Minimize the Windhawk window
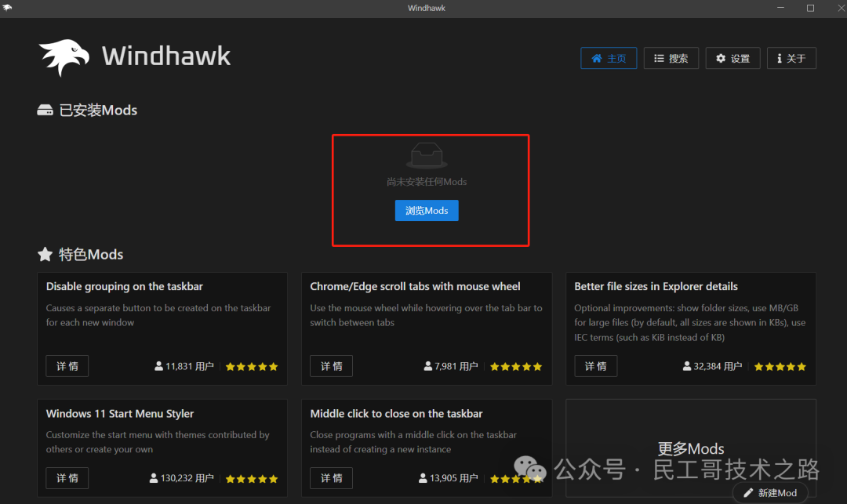The height and width of the screenshot is (504, 847). click(780, 8)
